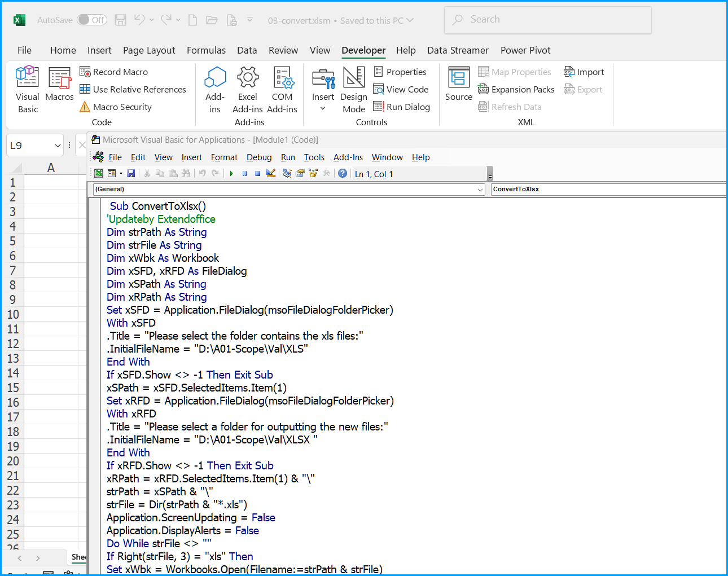Switch to the Data Streamer tab
Image resolution: width=728 pixels, height=576 pixels.
point(458,50)
